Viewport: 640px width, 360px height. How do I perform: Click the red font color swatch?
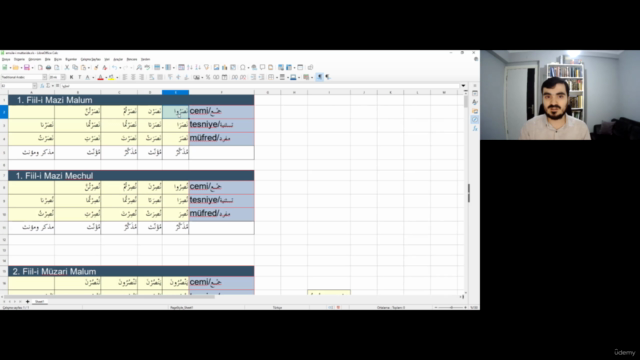coord(100,77)
